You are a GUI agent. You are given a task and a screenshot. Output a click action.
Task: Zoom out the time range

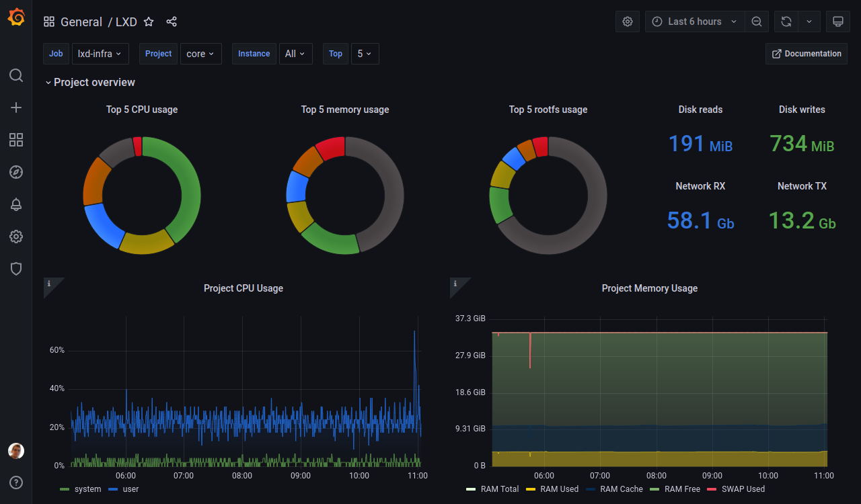[x=757, y=22]
